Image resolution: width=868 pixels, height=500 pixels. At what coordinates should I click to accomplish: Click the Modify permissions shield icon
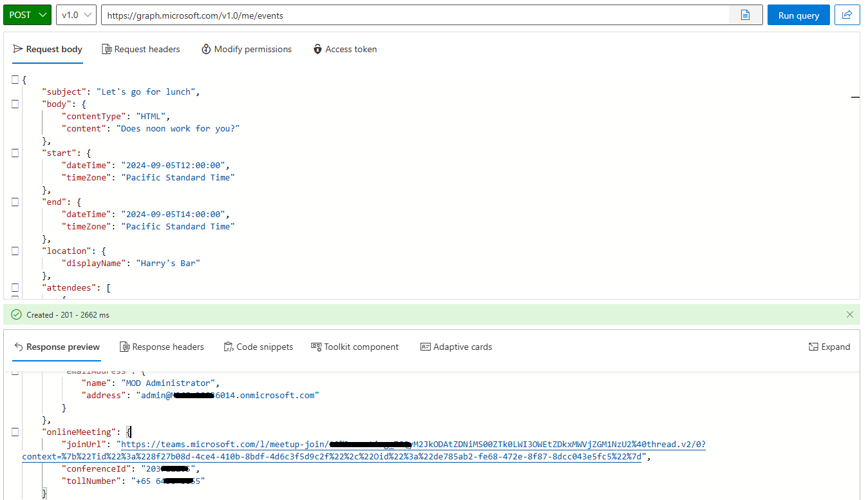coord(206,49)
